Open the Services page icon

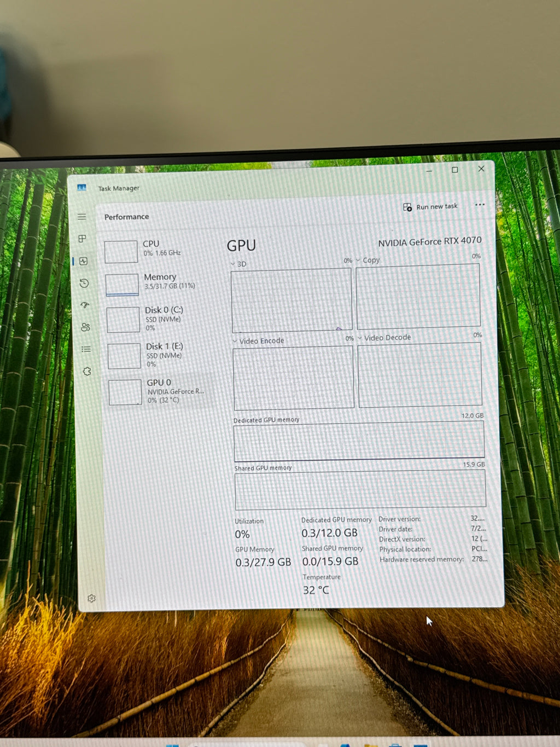[86, 371]
